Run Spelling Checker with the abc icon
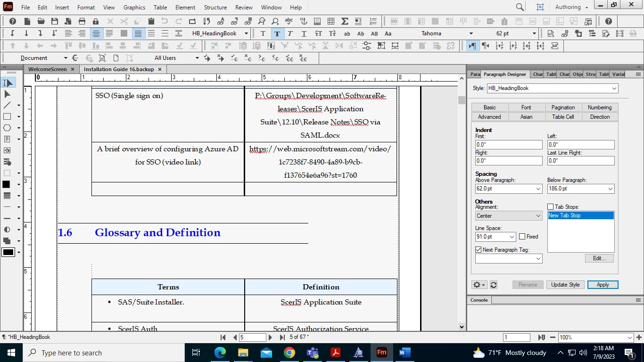 [x=289, y=21]
